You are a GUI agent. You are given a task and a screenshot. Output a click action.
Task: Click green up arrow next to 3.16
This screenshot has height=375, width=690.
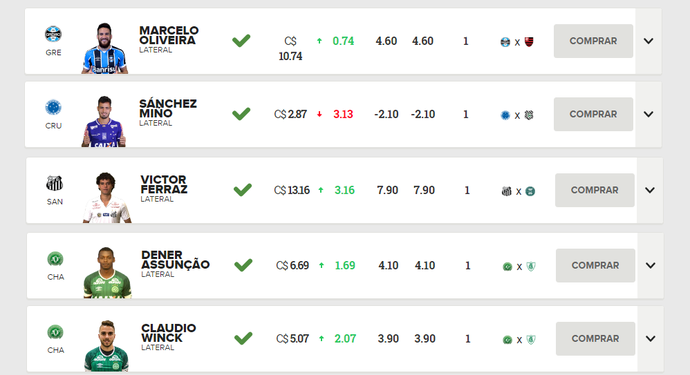pos(321,190)
